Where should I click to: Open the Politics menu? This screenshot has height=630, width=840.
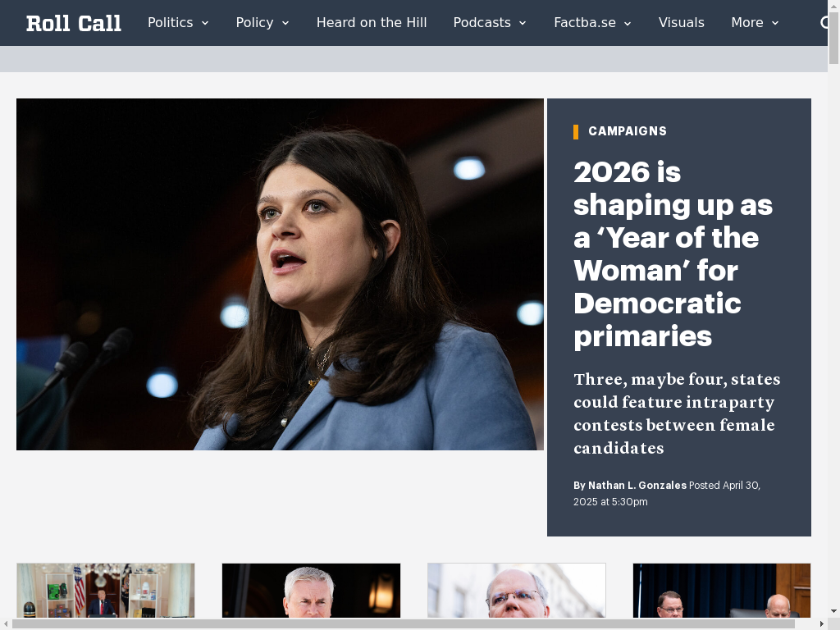(171, 22)
